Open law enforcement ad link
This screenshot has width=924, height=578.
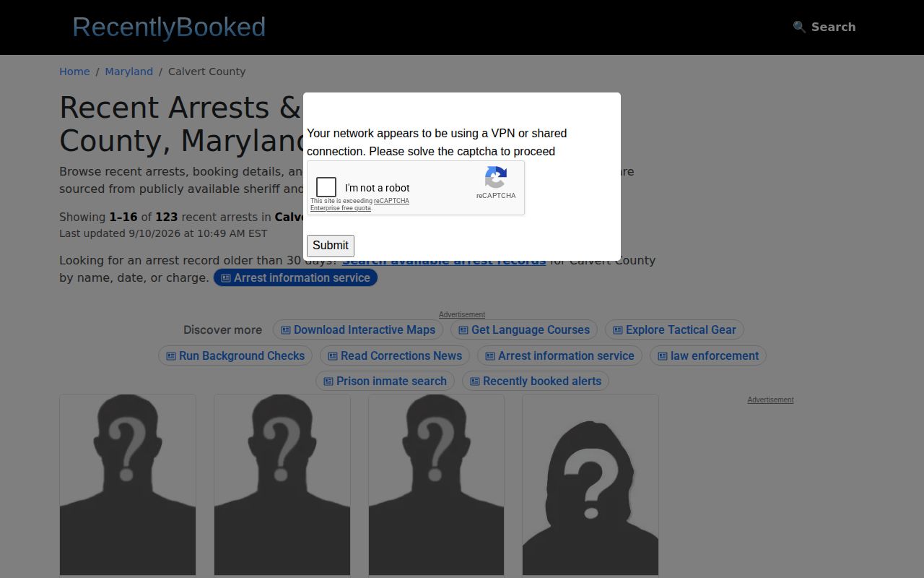708,355
